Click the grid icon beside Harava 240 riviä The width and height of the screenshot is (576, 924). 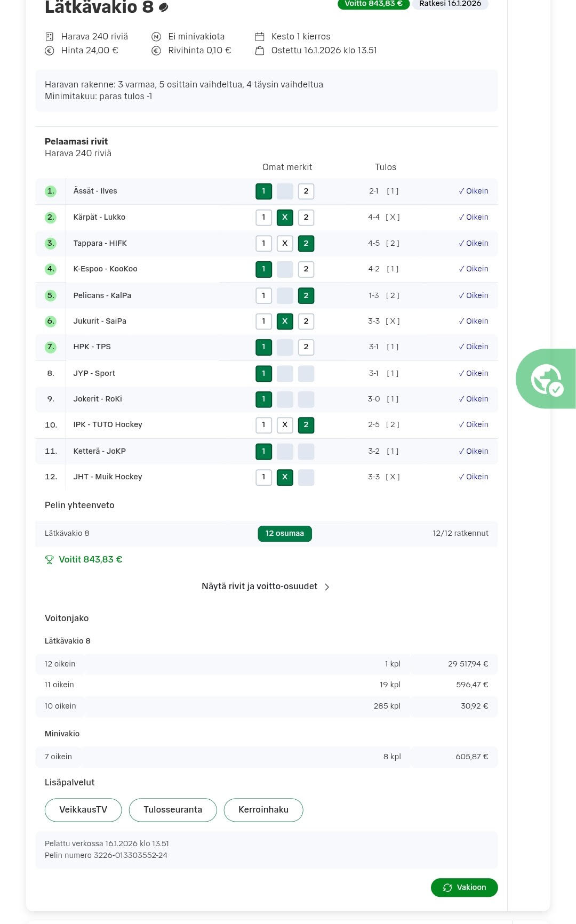tap(50, 37)
